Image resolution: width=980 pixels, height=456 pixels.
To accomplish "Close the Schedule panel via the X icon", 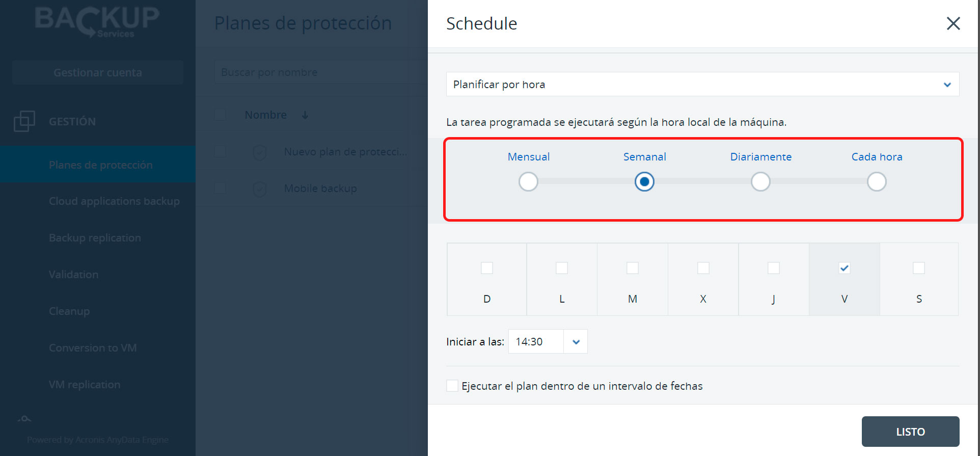I will pos(953,23).
